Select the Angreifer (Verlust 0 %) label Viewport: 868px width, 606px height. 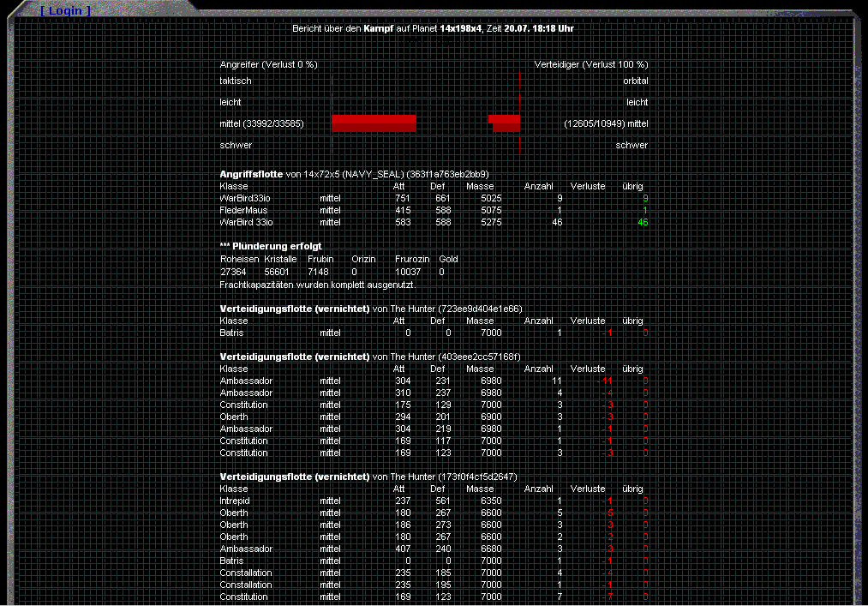click(x=268, y=64)
